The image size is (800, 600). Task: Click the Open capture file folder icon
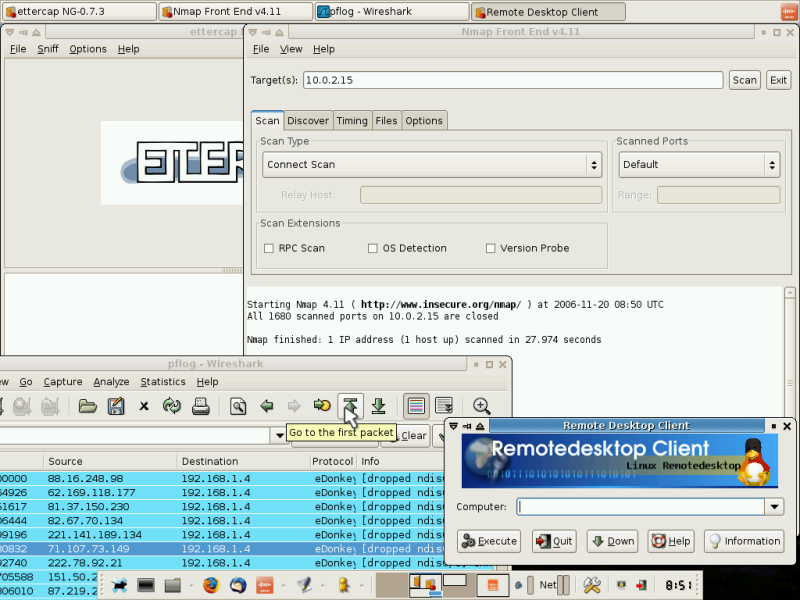point(88,406)
